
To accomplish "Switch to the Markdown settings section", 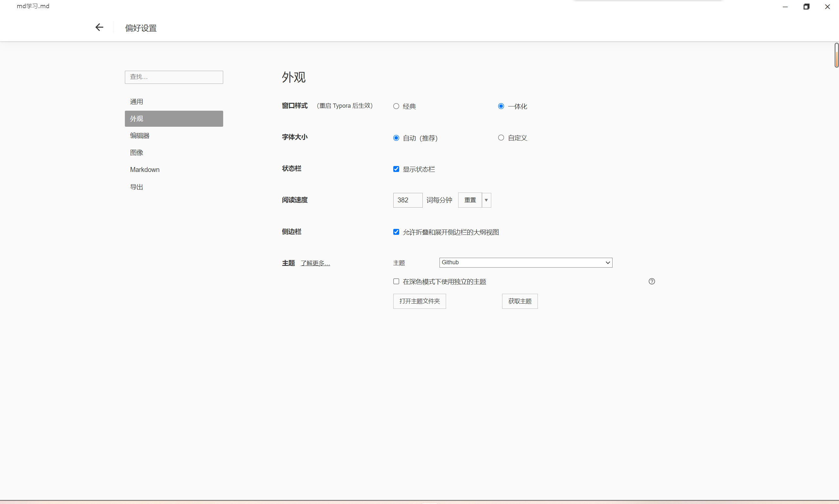I will point(145,169).
